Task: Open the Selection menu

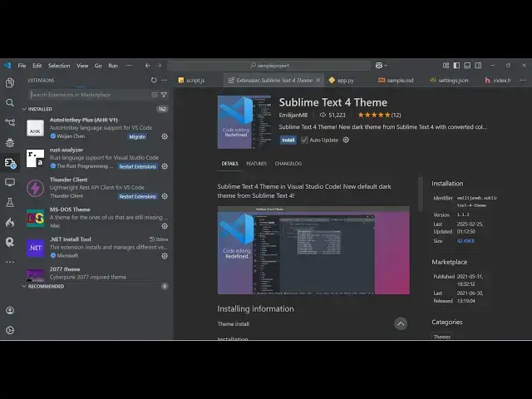Action: coord(59,66)
